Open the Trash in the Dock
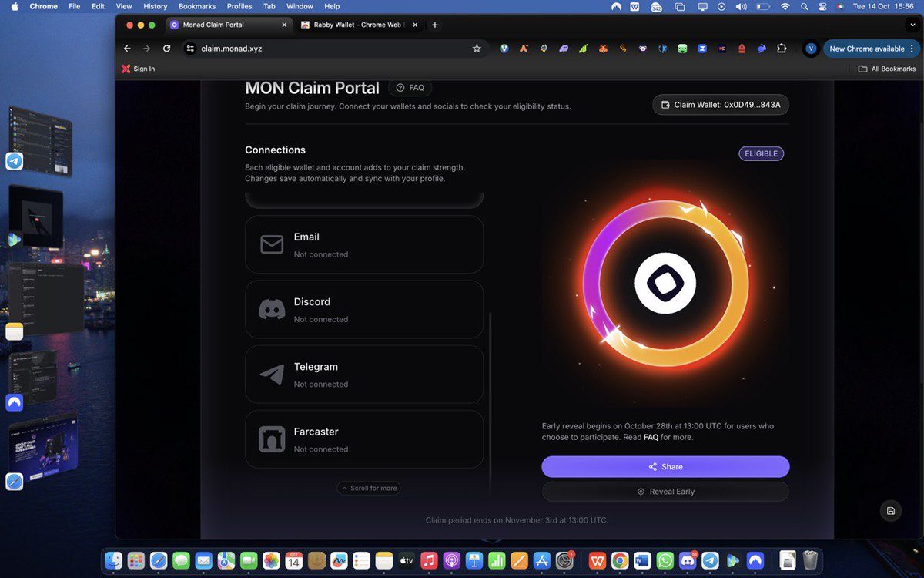The height and width of the screenshot is (578, 924). 810,560
